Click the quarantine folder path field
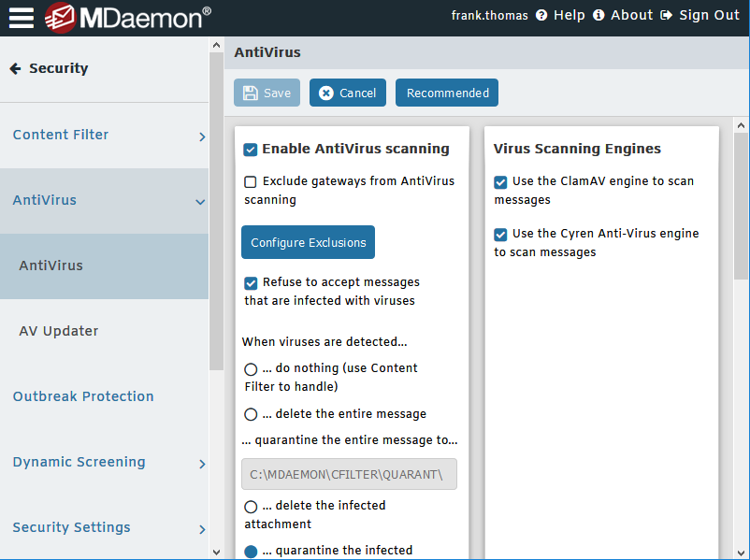This screenshot has height=560, width=750. 349,474
